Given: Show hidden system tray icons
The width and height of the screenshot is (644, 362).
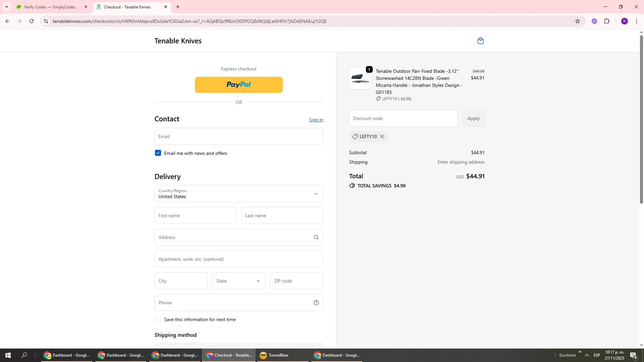Looking at the screenshot, I should tap(587, 355).
